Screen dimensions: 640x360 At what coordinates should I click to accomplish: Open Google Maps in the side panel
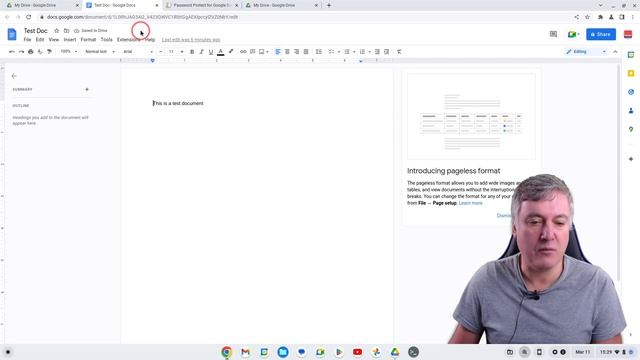(x=631, y=129)
